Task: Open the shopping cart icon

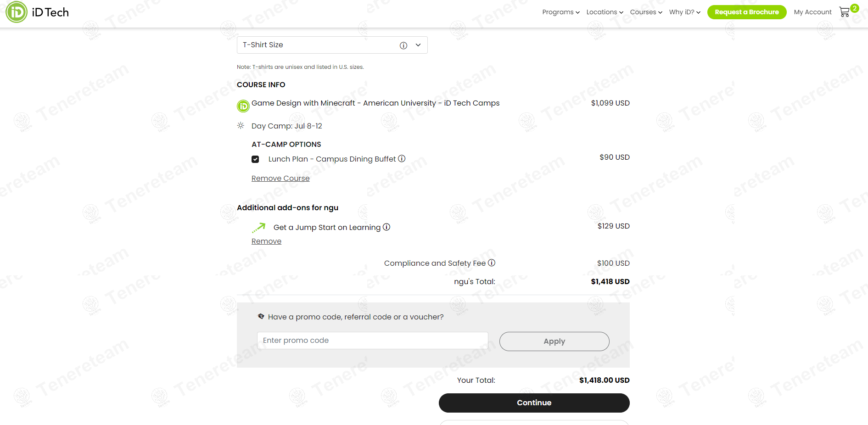Action: click(x=844, y=12)
